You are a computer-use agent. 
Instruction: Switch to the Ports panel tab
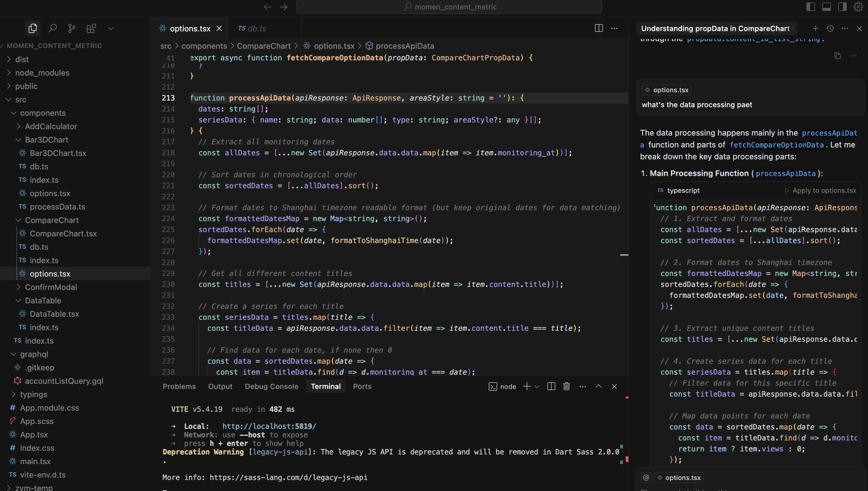coord(362,387)
